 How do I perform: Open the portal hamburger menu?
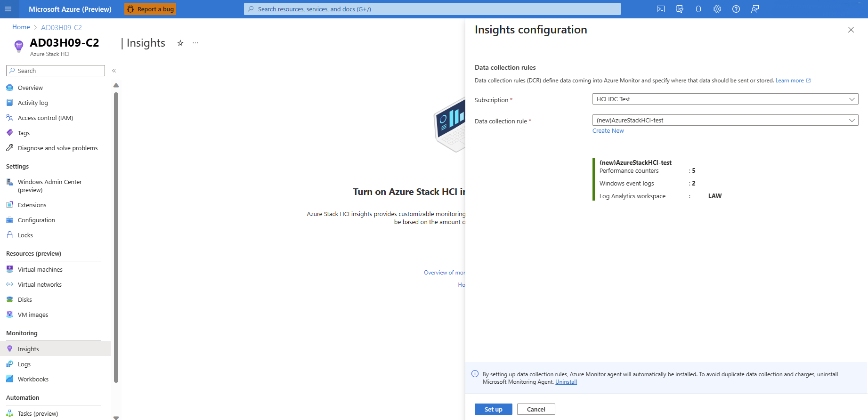coord(8,9)
